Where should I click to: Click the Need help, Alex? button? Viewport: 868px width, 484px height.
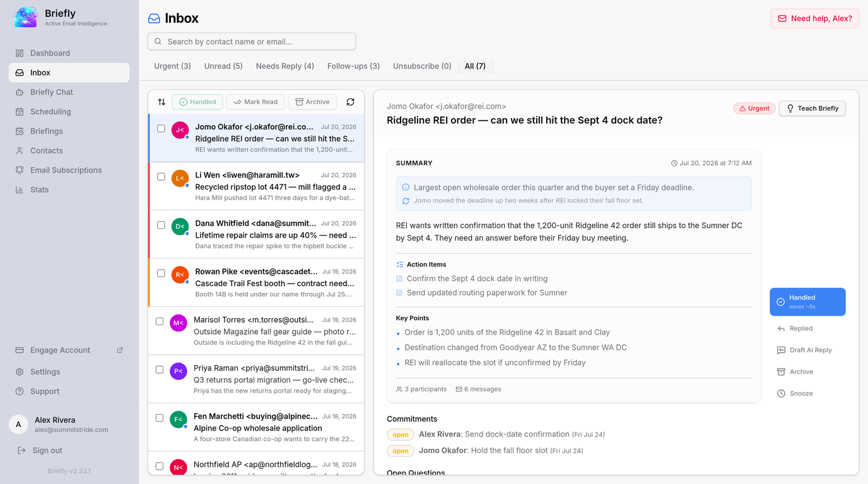tap(815, 18)
